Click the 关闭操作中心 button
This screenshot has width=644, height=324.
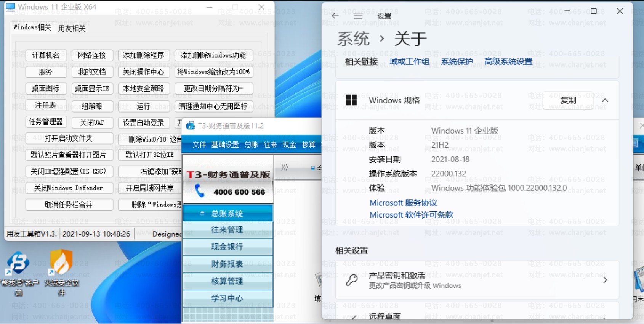point(143,72)
